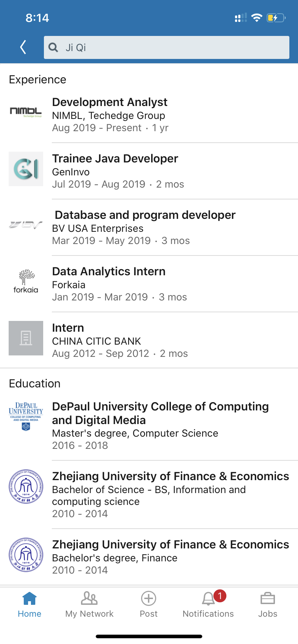The image size is (298, 644).
Task: Tap the China CITIC Bank placeholder logo
Action: tap(26, 338)
